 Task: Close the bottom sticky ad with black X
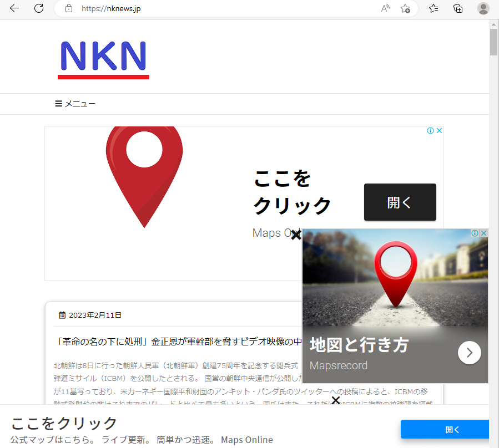[336, 400]
